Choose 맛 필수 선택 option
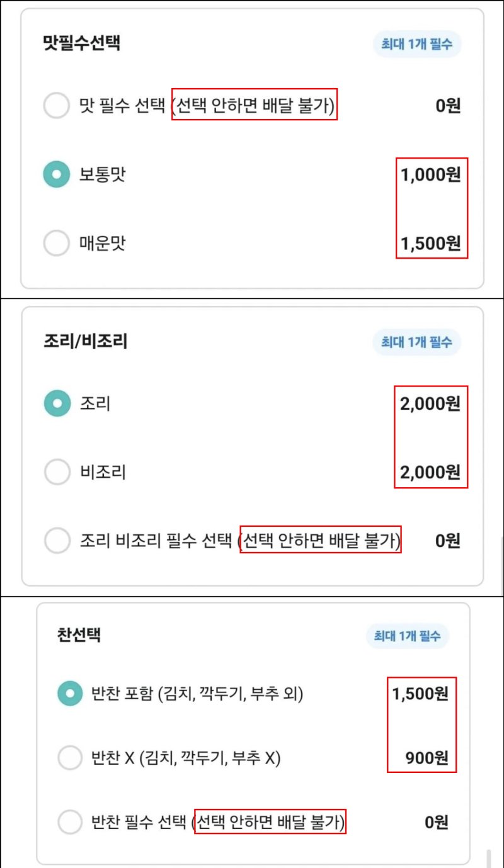This screenshot has width=504, height=868. coord(57,106)
